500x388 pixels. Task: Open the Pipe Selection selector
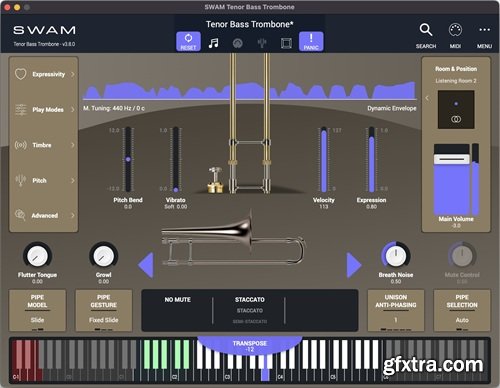[462, 310]
